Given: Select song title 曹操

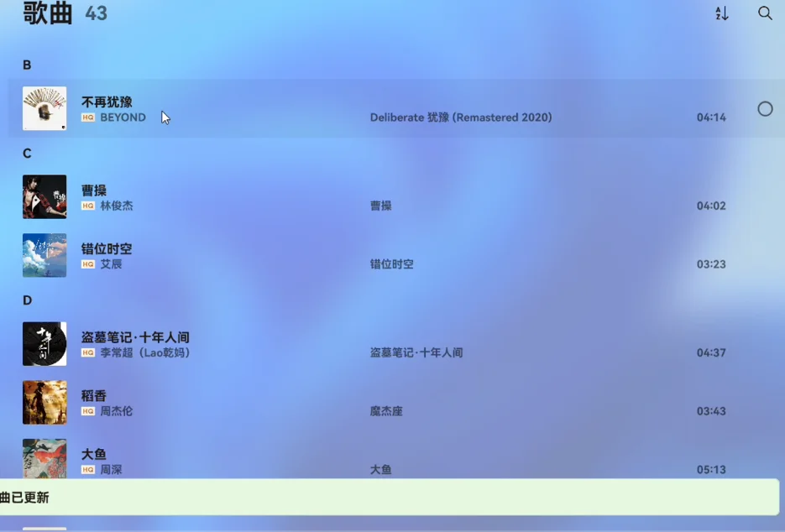Looking at the screenshot, I should point(94,190).
